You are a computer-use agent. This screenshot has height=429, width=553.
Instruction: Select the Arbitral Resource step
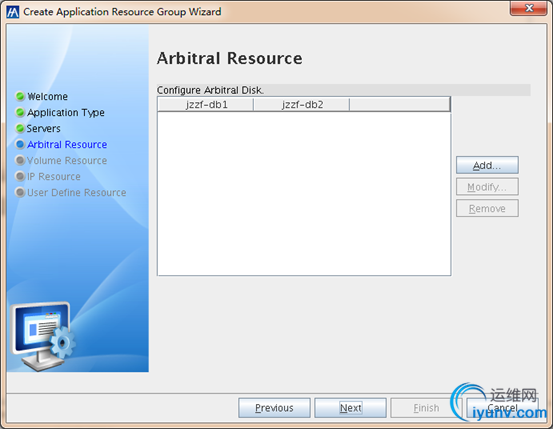pos(67,144)
